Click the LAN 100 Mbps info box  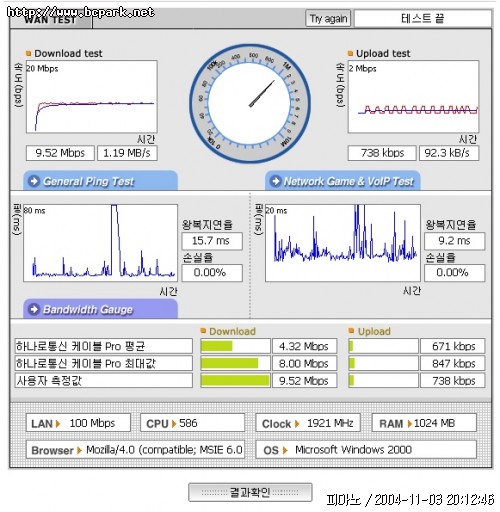pos(78,423)
